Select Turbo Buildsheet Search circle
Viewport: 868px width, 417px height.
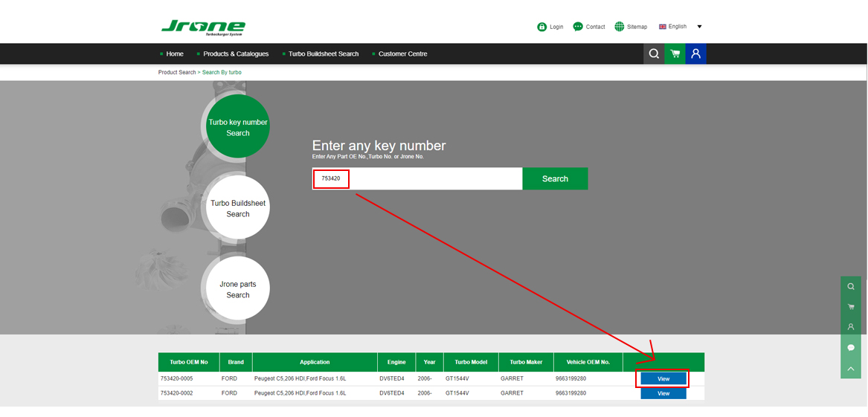click(x=238, y=208)
